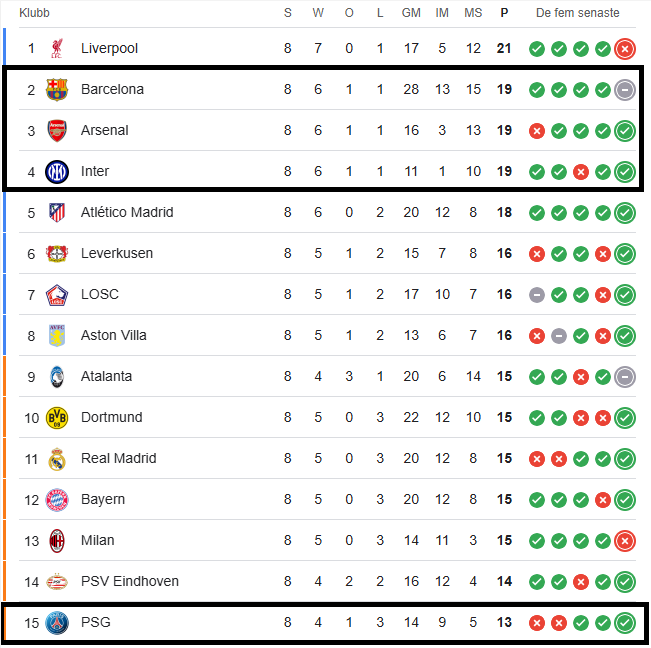Open the Atlético Madrid team link
This screenshot has height=648, width=651.
[x=127, y=213]
